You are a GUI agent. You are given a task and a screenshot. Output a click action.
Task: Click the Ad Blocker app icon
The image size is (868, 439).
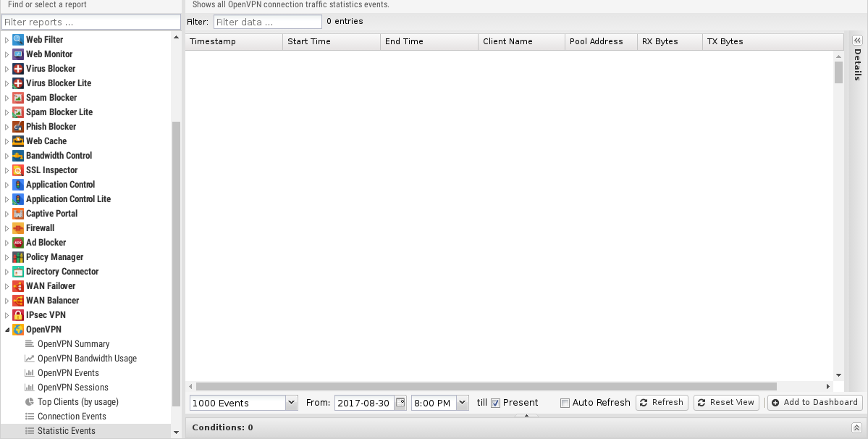17,243
